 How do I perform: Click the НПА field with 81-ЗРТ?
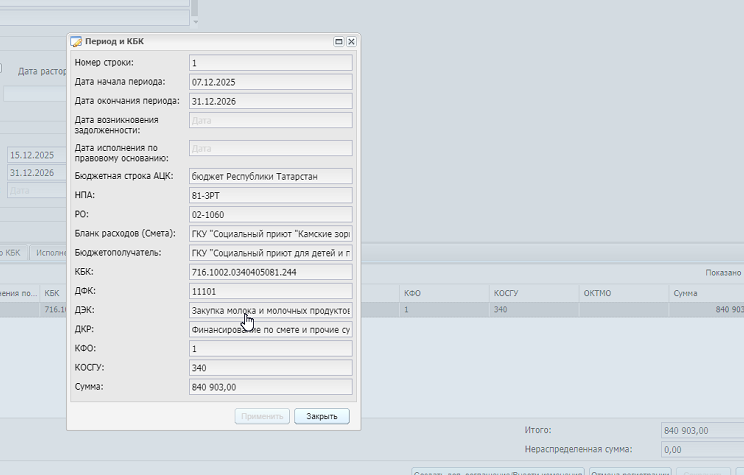tap(271, 196)
